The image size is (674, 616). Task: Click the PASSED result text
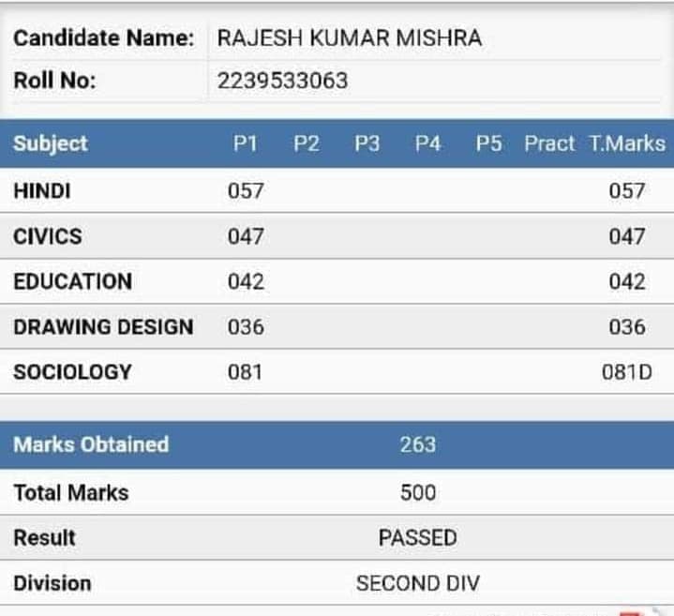[x=417, y=538]
